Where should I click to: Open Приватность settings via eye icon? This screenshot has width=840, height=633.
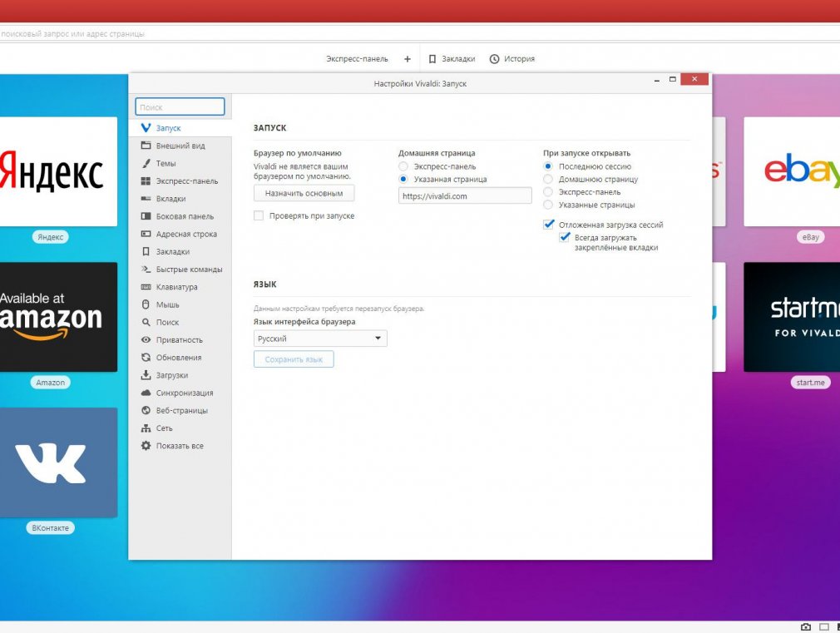coord(146,340)
